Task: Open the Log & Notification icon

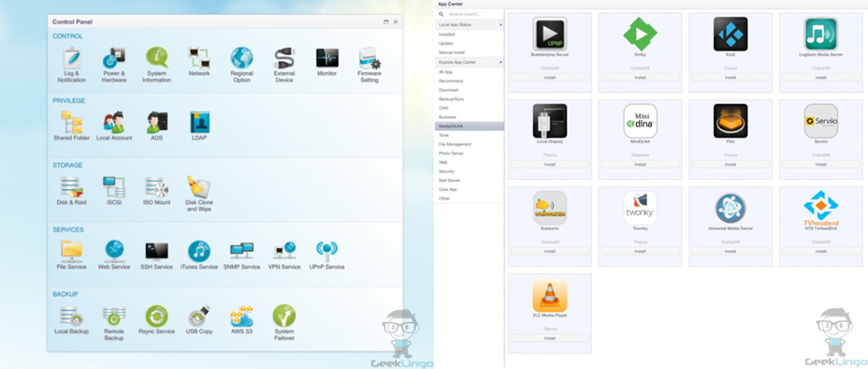Action: point(71,58)
